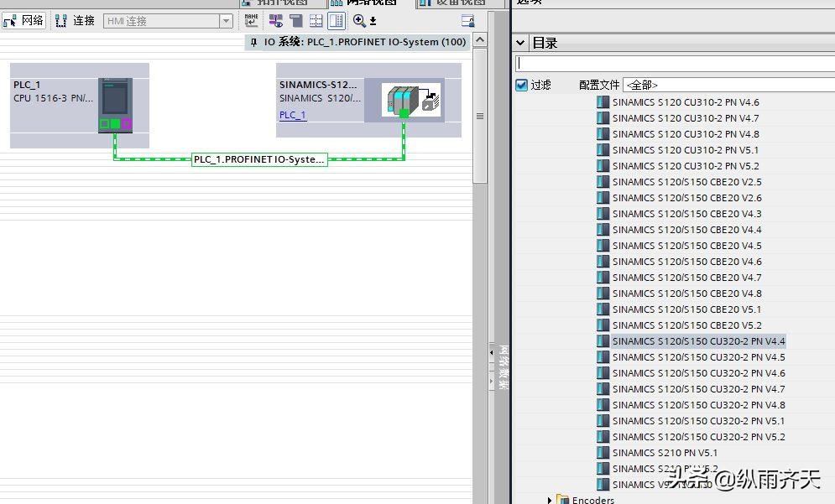Expand the Encoders folder
Screen dimensions: 835x504
click(549, 500)
